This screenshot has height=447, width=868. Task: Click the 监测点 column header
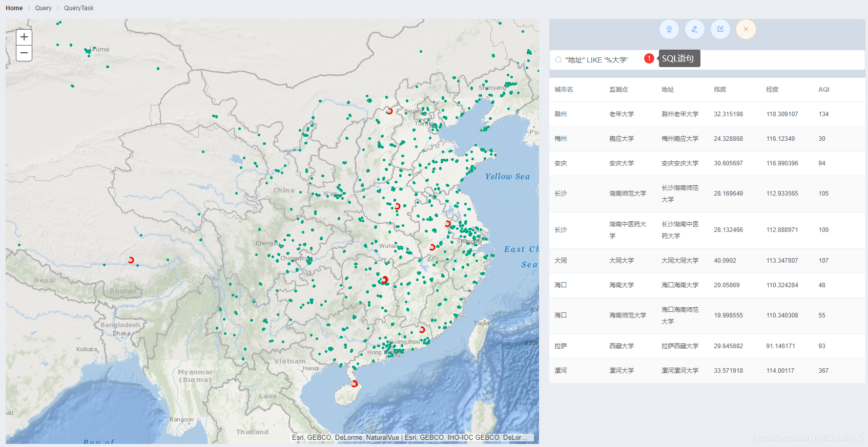point(618,90)
